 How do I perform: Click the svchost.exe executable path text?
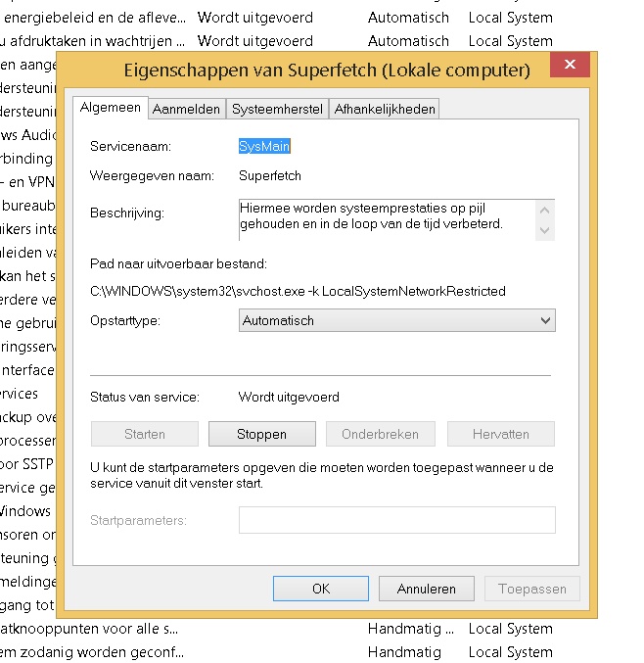298,291
